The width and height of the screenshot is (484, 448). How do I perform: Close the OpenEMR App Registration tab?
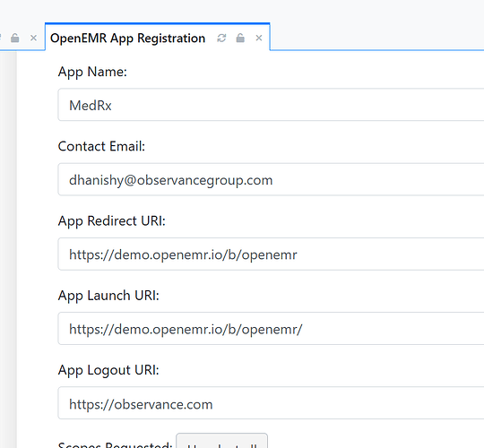[x=259, y=38]
